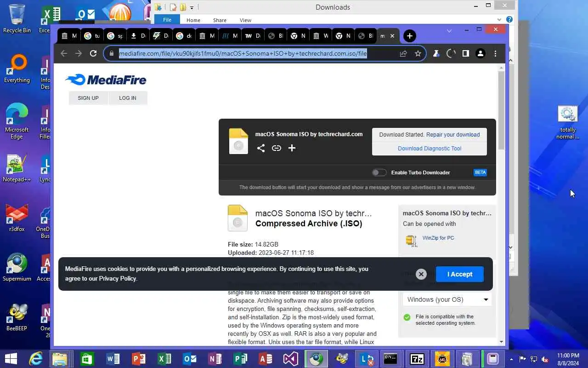Click the page scrollbar down arrow
This screenshot has width=588, height=368.
pyautogui.click(x=501, y=342)
